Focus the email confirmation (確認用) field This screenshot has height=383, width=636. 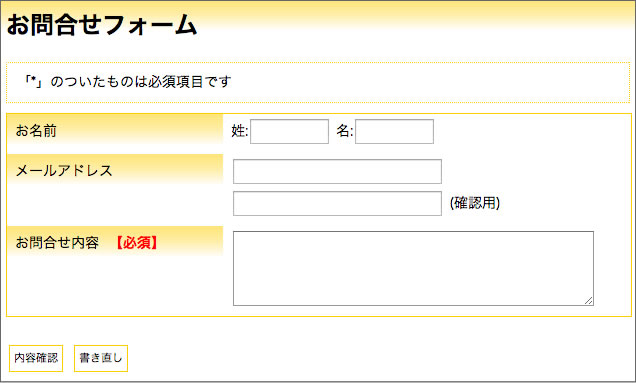coord(337,203)
